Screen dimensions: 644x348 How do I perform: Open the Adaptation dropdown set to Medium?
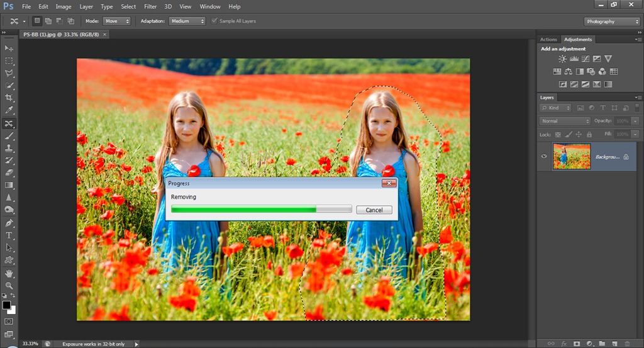[187, 21]
